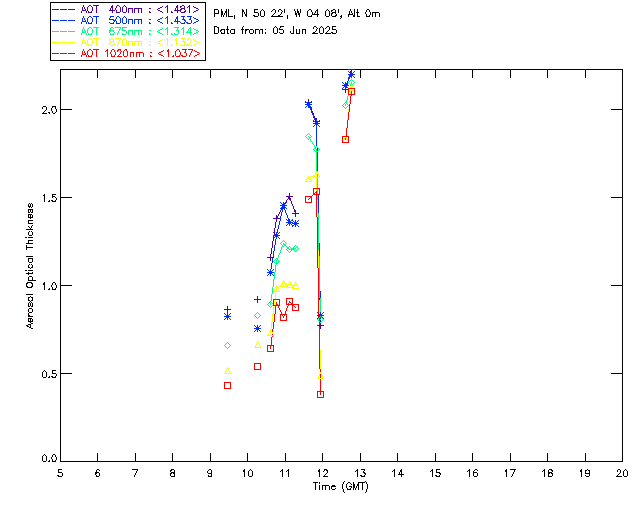Click the x-axis tick label '19'

[585, 473]
